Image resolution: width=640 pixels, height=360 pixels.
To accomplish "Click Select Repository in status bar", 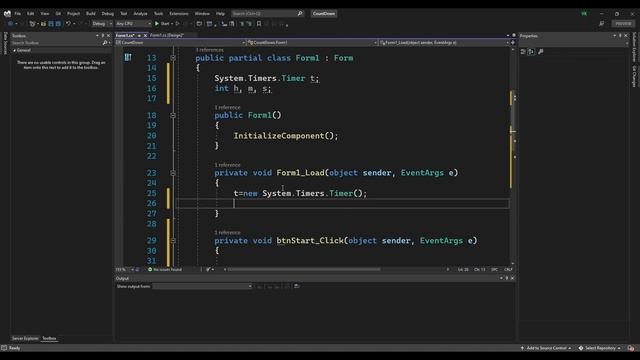I will click(x=600, y=348).
